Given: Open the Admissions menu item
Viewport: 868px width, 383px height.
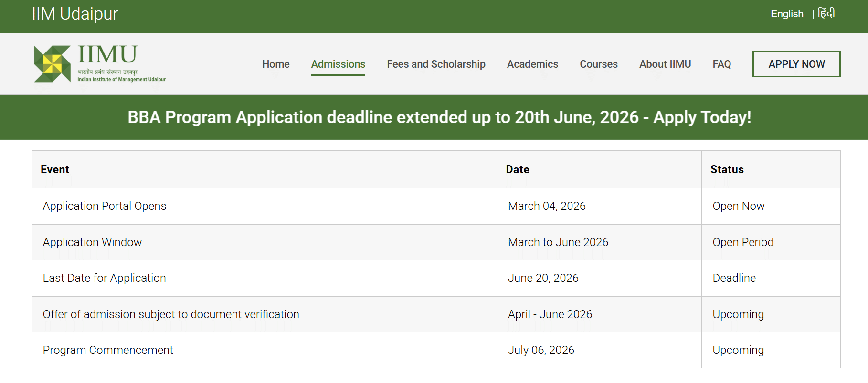Looking at the screenshot, I should pos(338,64).
